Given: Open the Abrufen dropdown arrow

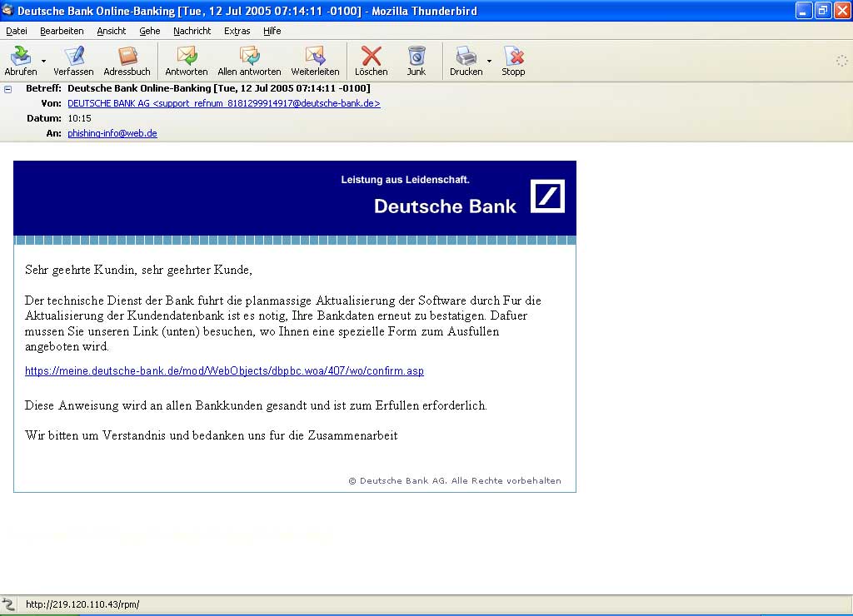Looking at the screenshot, I should (x=43, y=61).
